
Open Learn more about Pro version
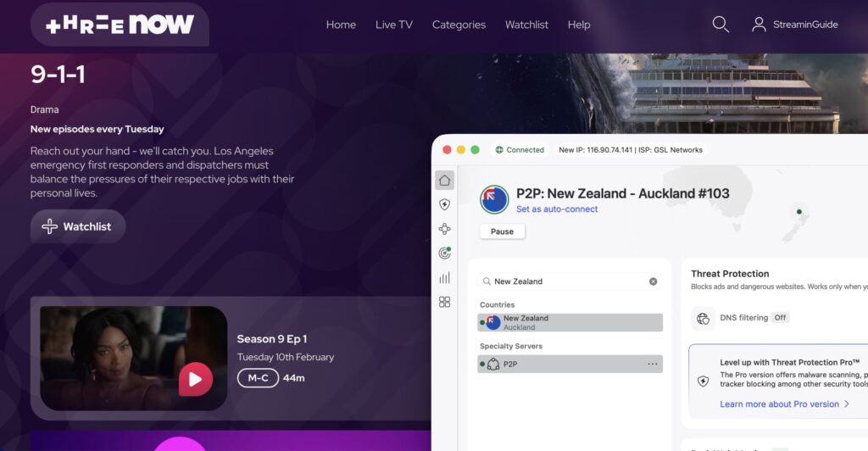pos(784,404)
